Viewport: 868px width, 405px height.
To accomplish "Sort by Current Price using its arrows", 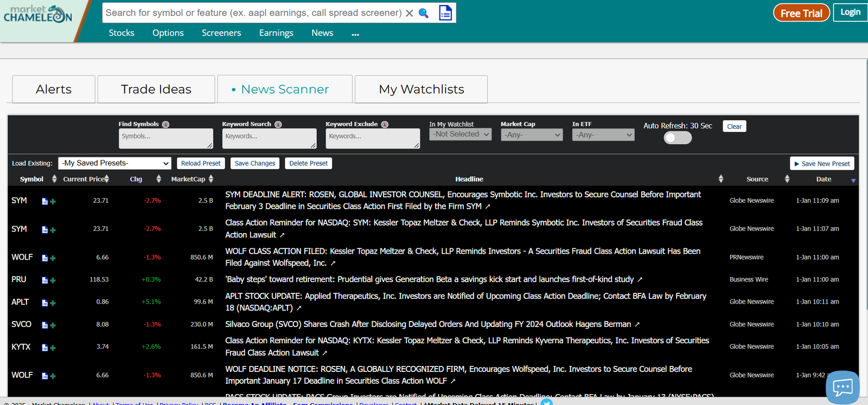I will click(x=107, y=179).
